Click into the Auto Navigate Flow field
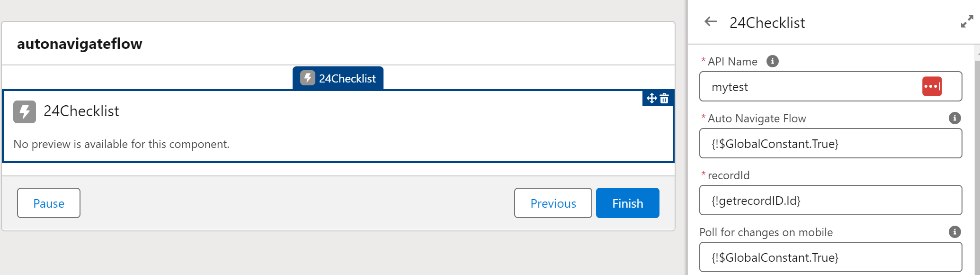 (830, 144)
